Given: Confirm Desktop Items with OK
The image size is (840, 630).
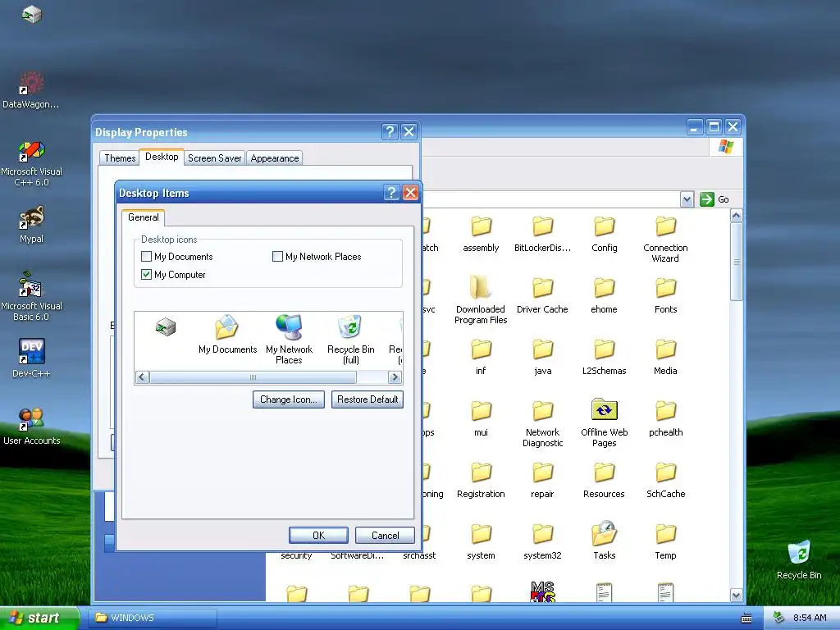Looking at the screenshot, I should (319, 535).
